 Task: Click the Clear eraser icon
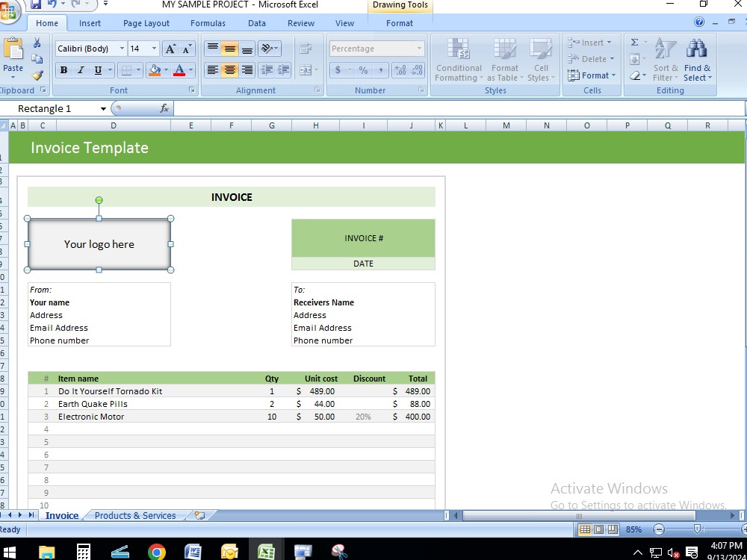634,75
